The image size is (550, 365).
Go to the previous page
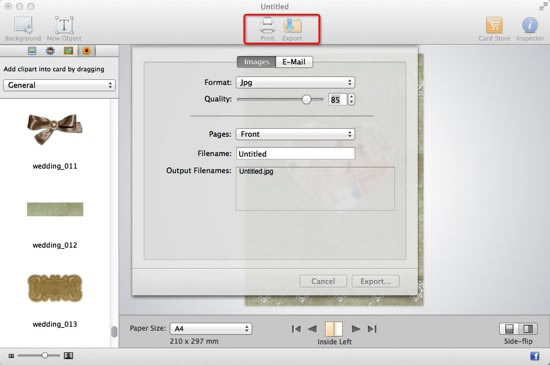click(x=313, y=329)
